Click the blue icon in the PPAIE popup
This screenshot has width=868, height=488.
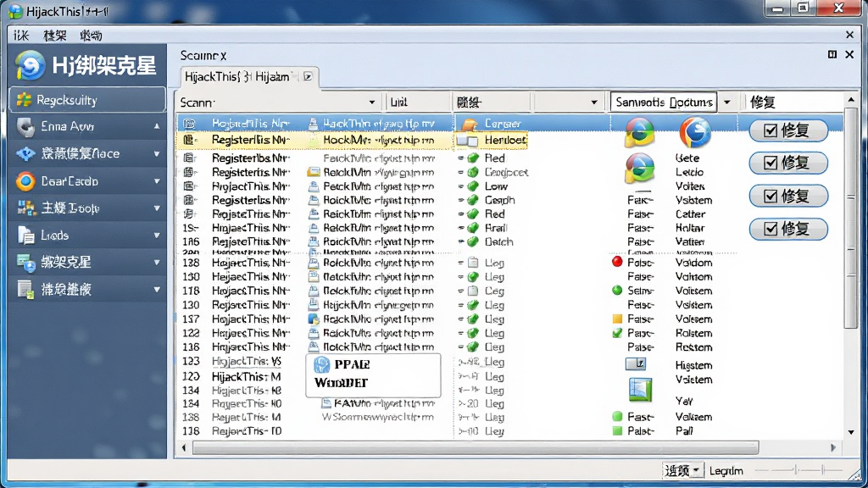coord(321,364)
